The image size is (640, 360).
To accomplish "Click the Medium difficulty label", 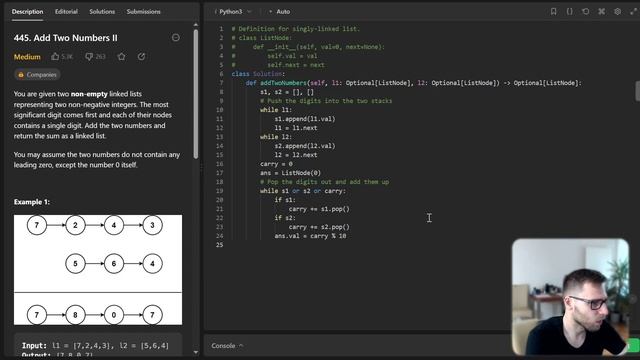I will (x=27, y=57).
